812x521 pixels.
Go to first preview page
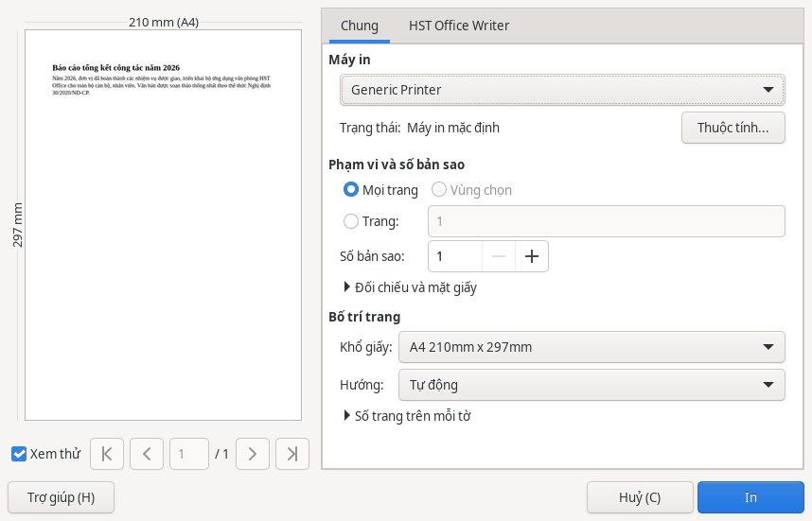coord(107,454)
